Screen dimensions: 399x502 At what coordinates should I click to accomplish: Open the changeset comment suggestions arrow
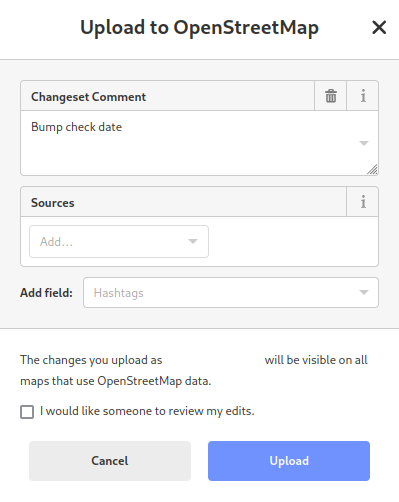[x=364, y=143]
